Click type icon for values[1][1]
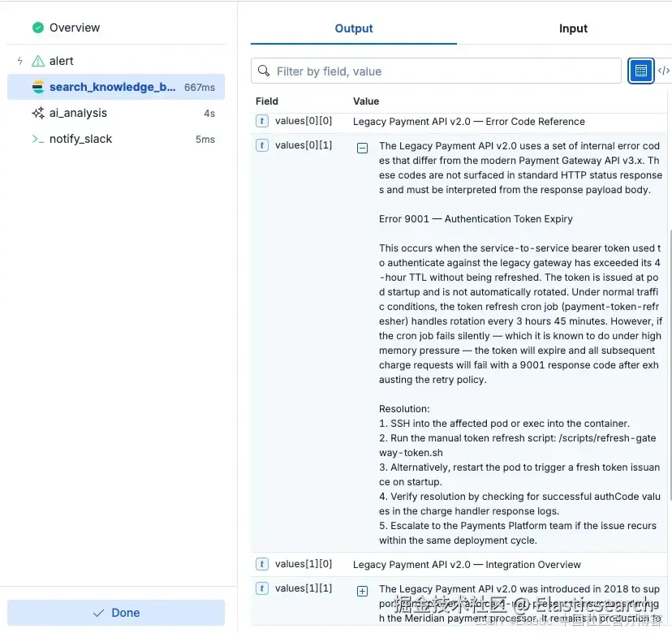 coord(262,588)
